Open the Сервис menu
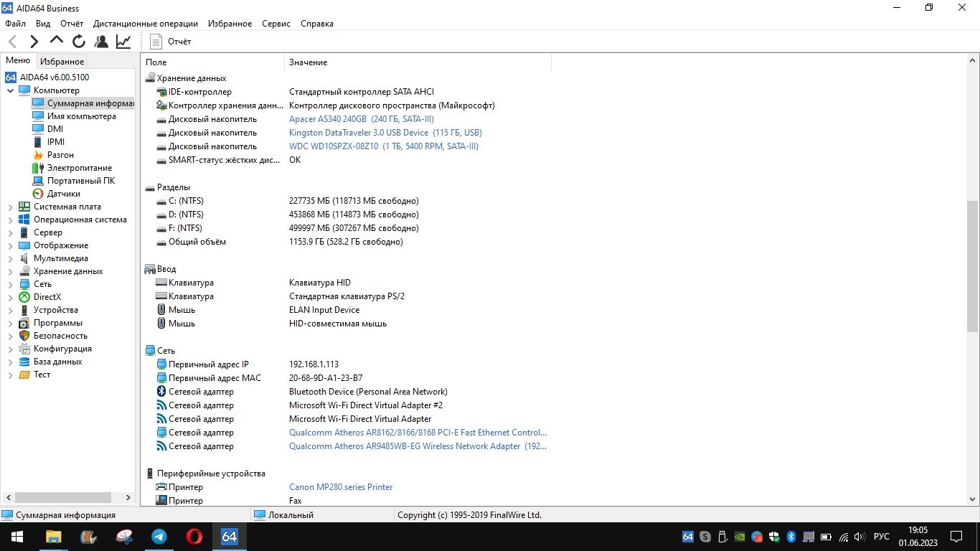The width and height of the screenshot is (980, 551). 276,24
